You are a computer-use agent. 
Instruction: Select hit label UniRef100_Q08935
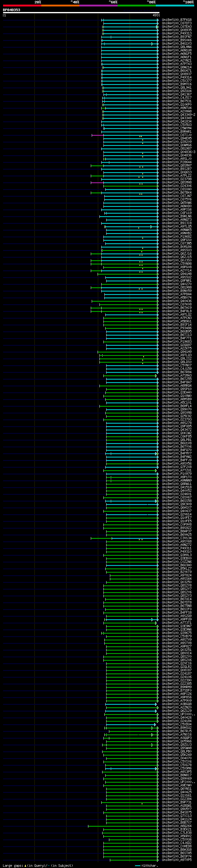[177, 30]
